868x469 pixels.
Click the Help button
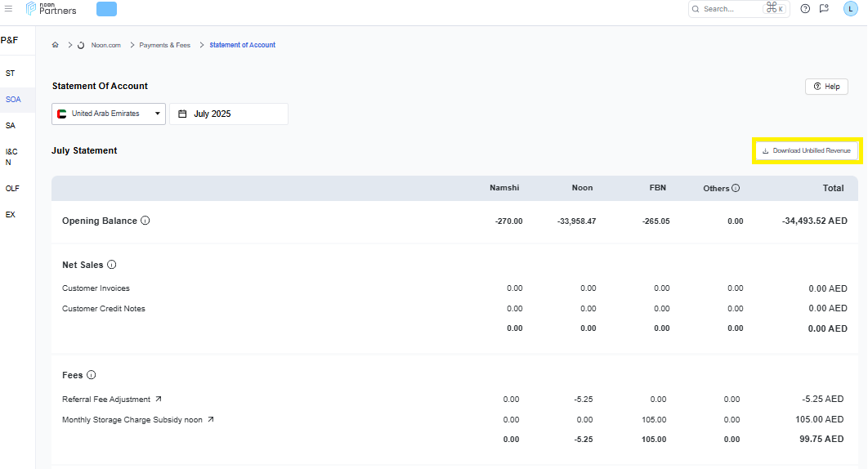click(826, 87)
